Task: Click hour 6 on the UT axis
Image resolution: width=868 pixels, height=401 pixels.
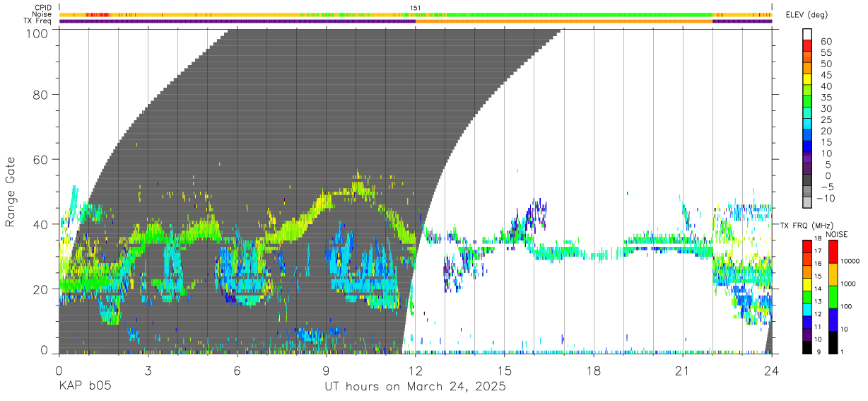Action: click(237, 370)
